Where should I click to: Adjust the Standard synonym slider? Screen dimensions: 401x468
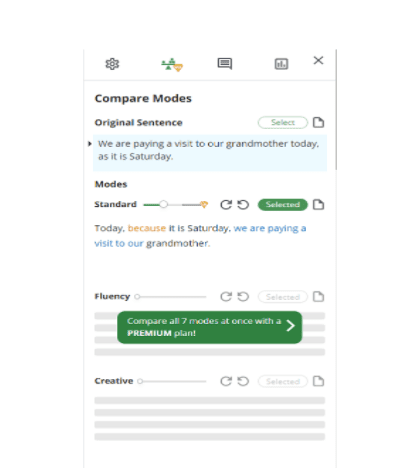click(x=163, y=204)
